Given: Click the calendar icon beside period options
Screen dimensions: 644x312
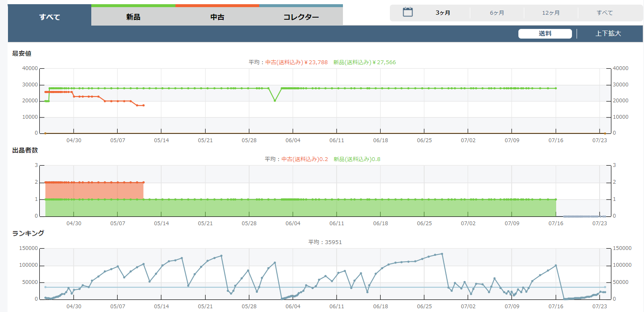Looking at the screenshot, I should (407, 12).
